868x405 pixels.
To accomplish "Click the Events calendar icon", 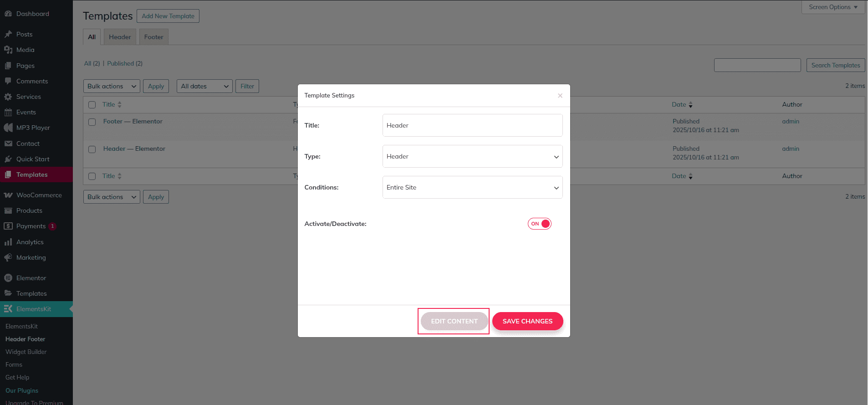I will (8, 112).
